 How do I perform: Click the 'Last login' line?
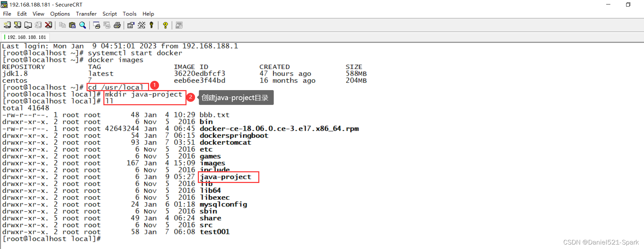coord(120,46)
